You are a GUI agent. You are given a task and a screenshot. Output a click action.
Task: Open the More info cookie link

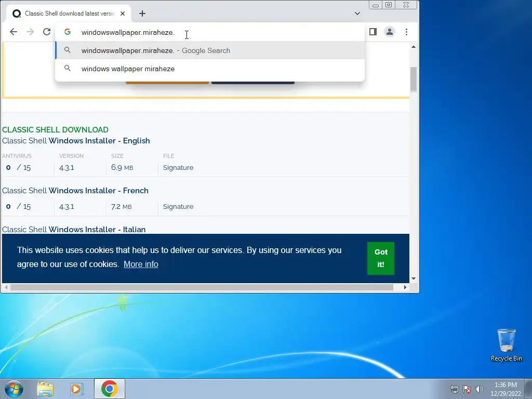coord(141,264)
